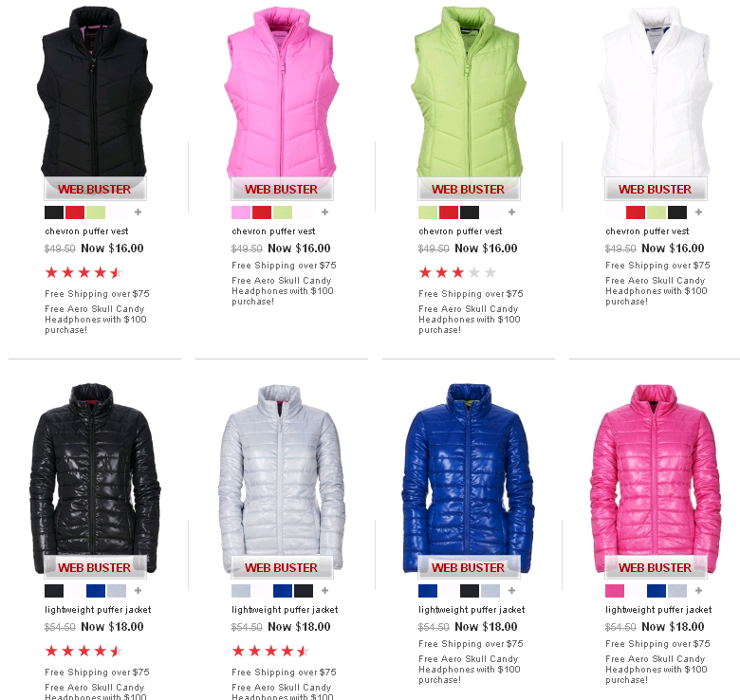Pick hot pink swatch under pink puffer jacket

(x=615, y=591)
